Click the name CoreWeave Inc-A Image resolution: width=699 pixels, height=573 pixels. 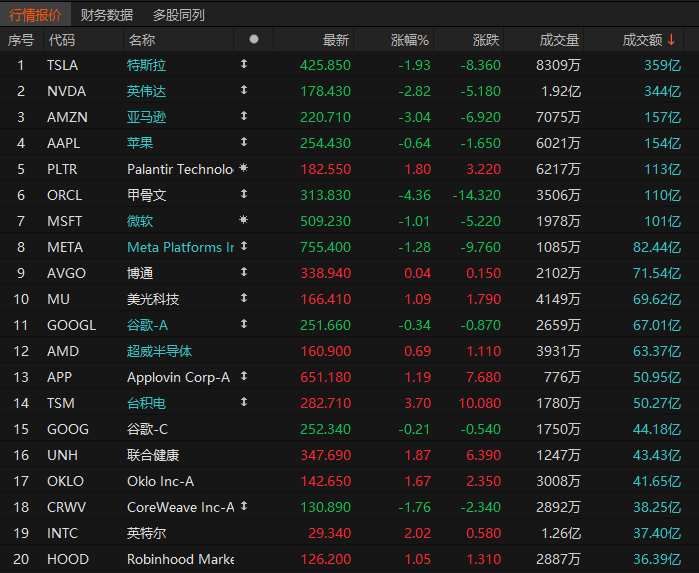click(181, 507)
